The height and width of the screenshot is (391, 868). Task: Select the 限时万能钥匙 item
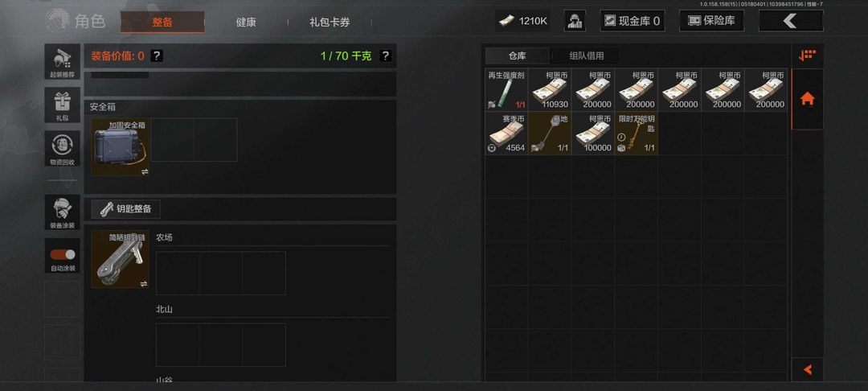(636, 133)
